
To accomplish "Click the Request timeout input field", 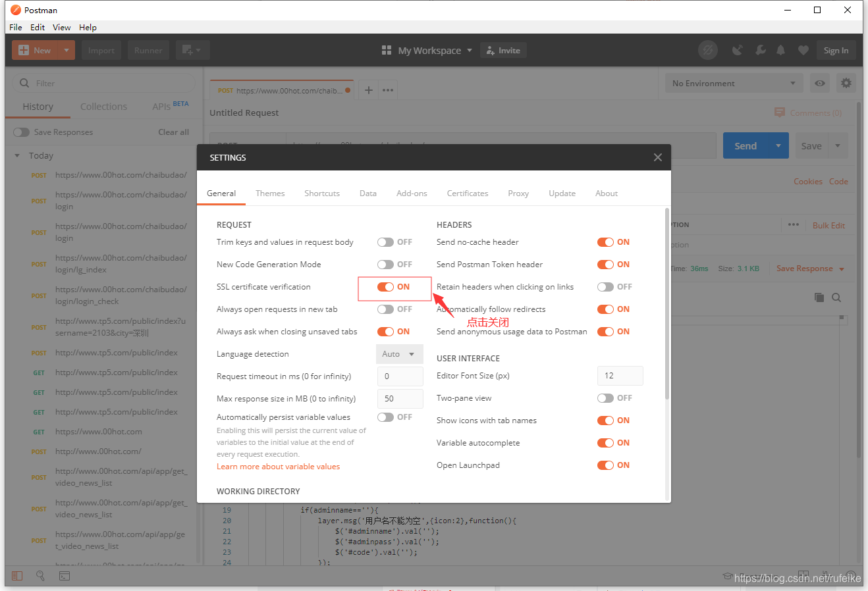I will (x=400, y=376).
